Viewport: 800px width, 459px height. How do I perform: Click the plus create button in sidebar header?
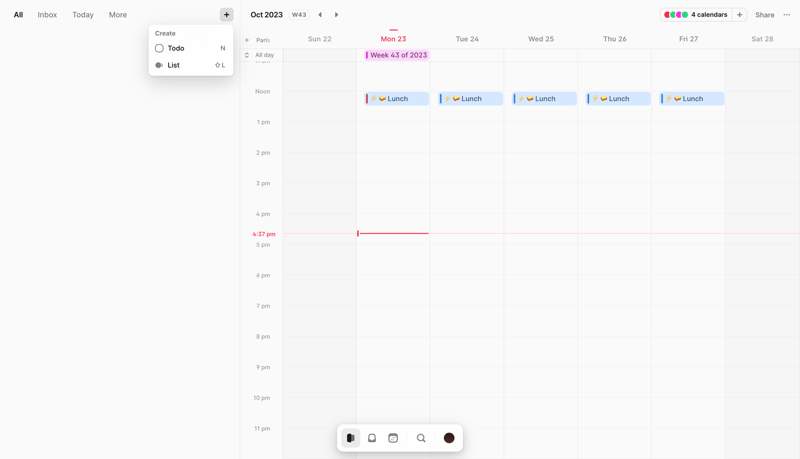[x=227, y=15]
